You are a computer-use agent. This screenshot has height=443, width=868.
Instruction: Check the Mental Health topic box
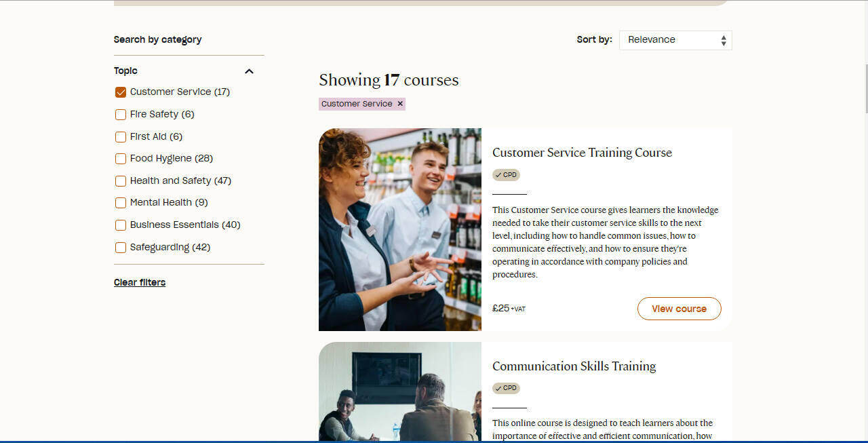[120, 203]
